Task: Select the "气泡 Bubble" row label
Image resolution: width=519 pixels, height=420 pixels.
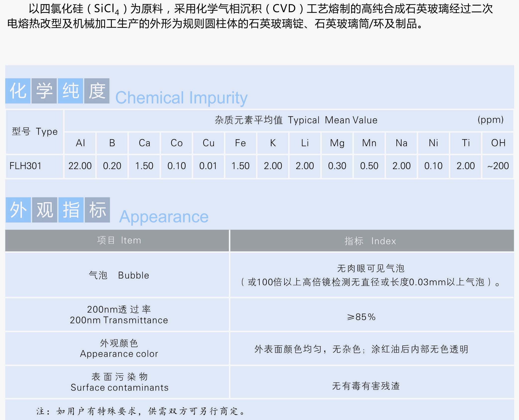Action: coord(119,275)
